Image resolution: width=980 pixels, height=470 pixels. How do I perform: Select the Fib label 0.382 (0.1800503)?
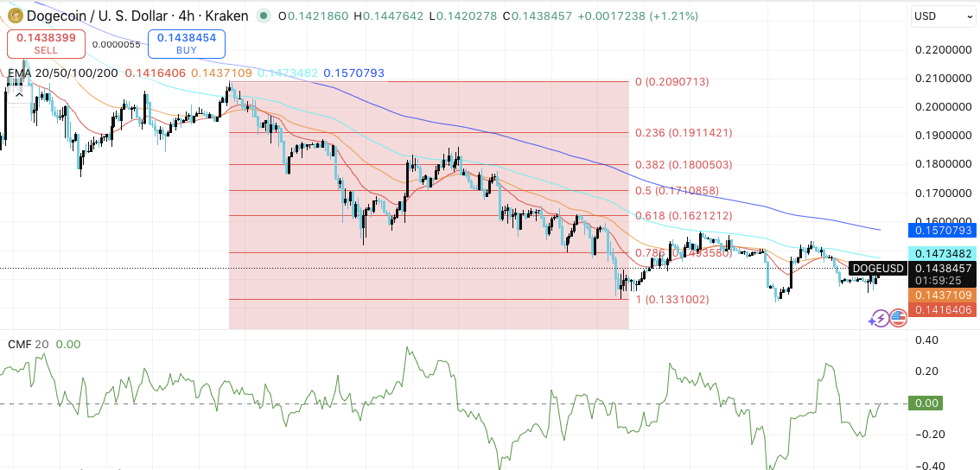pyautogui.click(x=684, y=165)
